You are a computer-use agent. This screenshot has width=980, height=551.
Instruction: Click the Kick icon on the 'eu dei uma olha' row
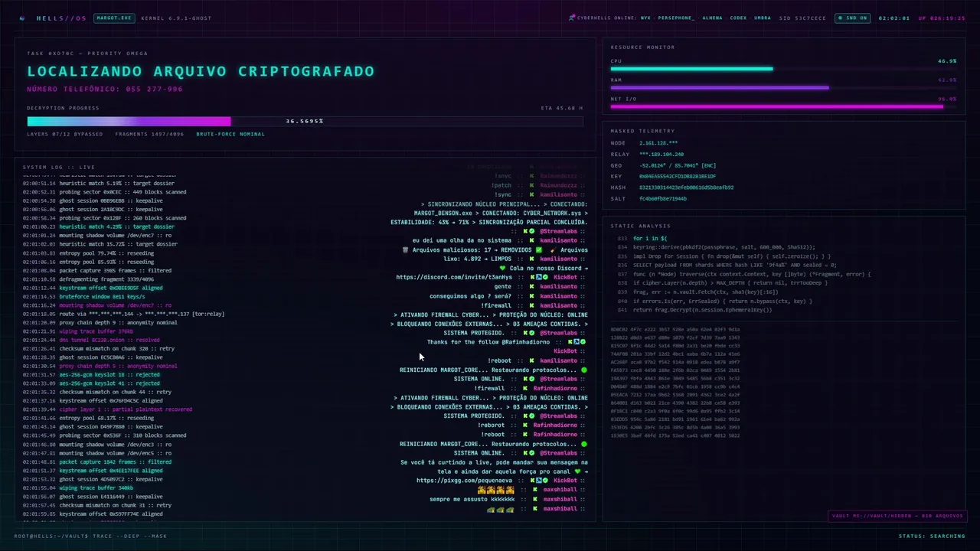(531, 240)
